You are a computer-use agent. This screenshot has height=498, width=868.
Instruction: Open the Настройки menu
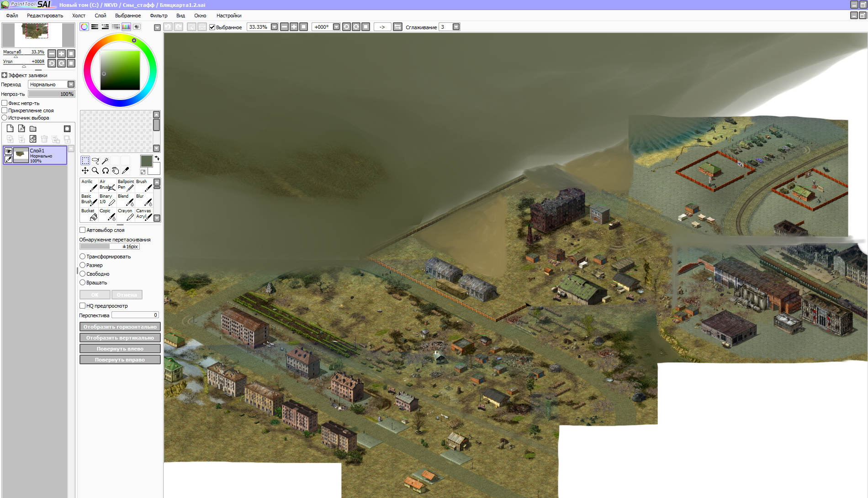point(229,16)
